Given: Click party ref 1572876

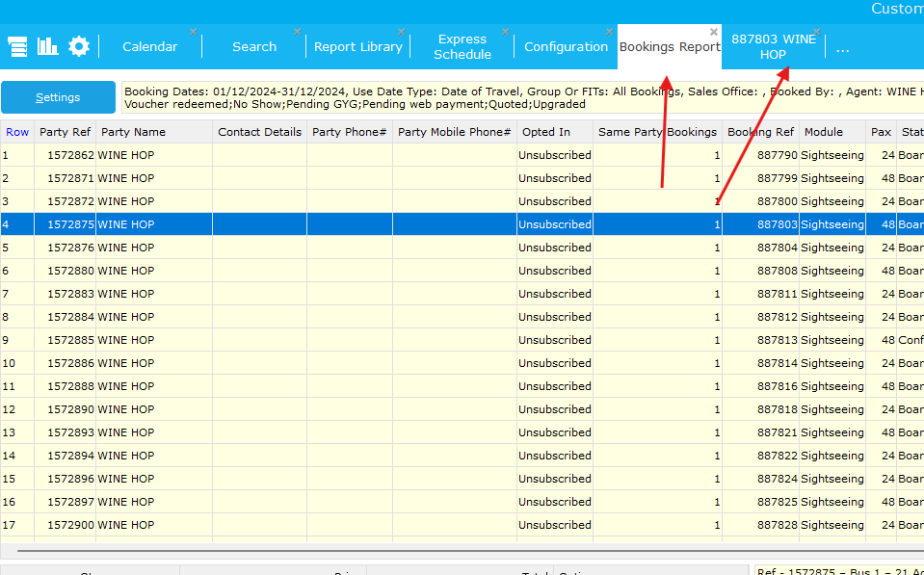Looking at the screenshot, I should click(x=65, y=248).
